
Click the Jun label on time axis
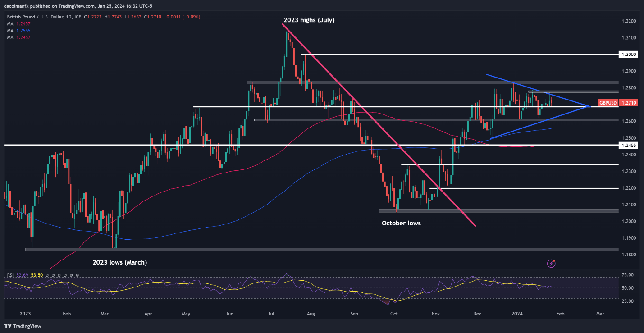point(229,313)
